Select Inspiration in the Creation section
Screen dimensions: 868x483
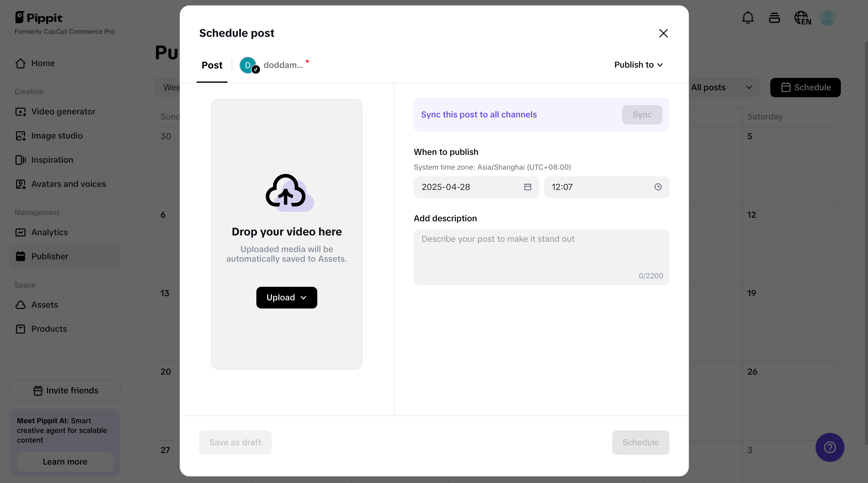click(52, 159)
